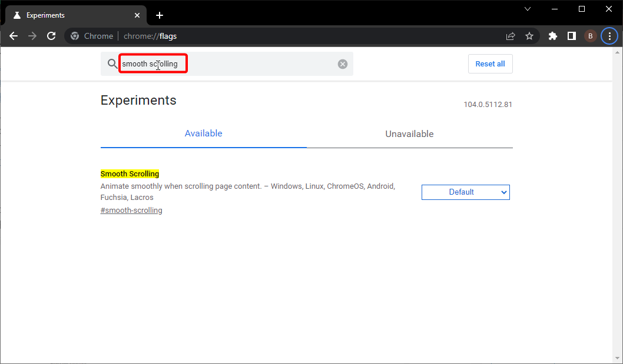The image size is (623, 364).
Task: Switch to the Available tab
Action: (x=203, y=133)
